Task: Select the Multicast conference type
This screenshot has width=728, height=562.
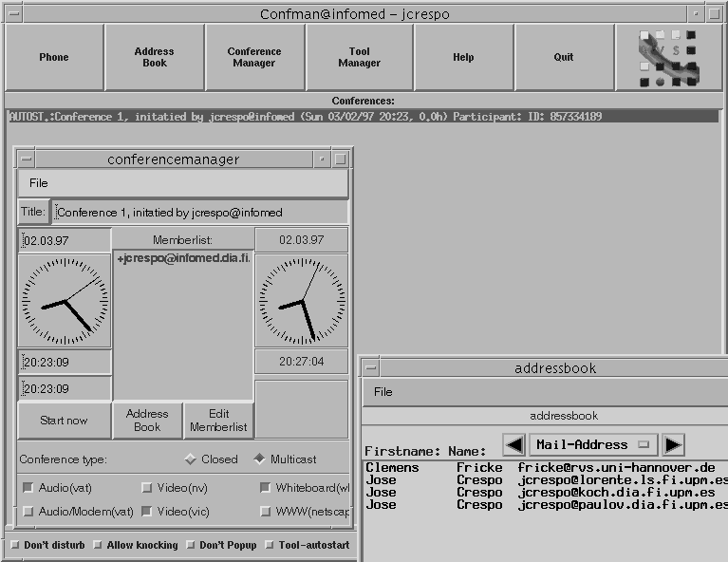Action: (259, 459)
